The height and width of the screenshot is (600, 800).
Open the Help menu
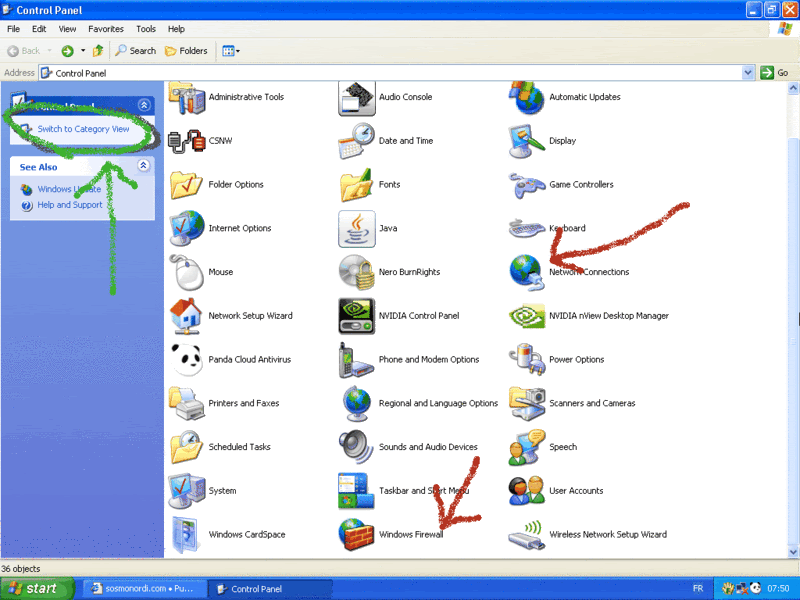(176, 29)
